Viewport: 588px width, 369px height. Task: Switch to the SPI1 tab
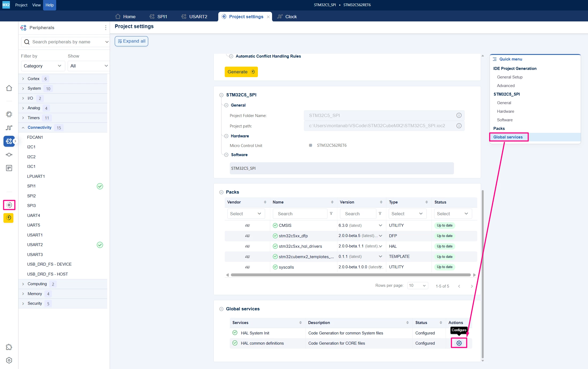(x=158, y=17)
